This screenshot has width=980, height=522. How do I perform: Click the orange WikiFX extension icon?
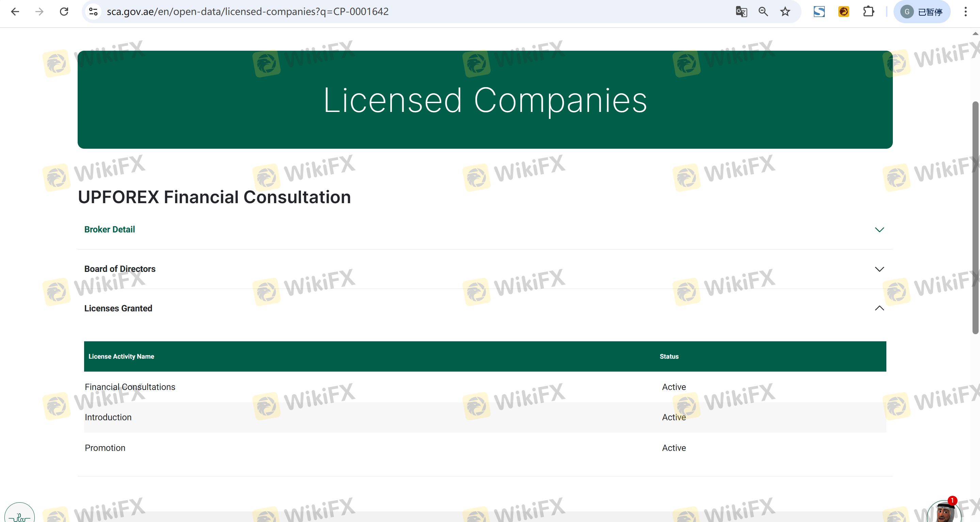843,12
